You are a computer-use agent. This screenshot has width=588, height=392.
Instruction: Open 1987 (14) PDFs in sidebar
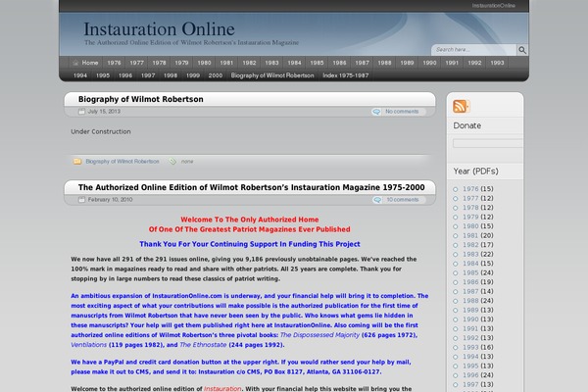pyautogui.click(x=478, y=291)
